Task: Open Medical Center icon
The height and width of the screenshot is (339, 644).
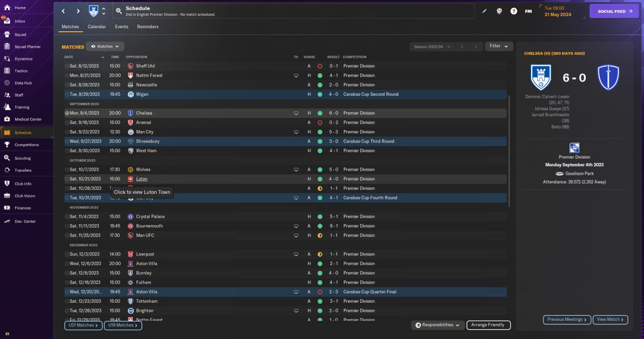Action: pos(7,119)
